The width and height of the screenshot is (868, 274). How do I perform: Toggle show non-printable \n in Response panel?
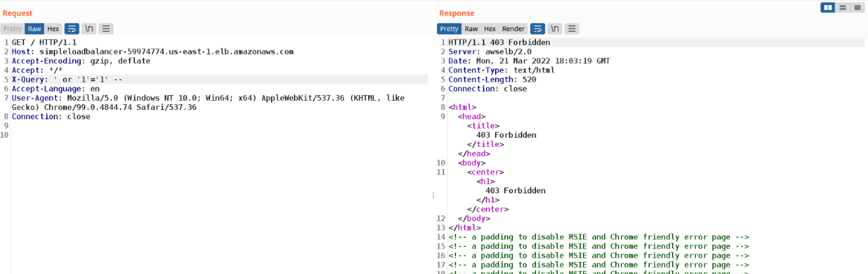click(x=555, y=29)
